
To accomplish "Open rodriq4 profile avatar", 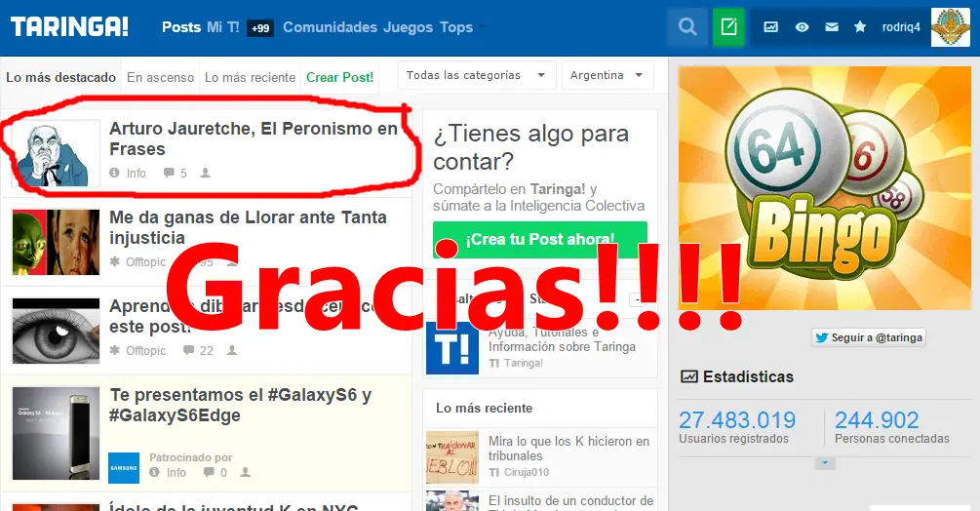I will tap(950, 27).
